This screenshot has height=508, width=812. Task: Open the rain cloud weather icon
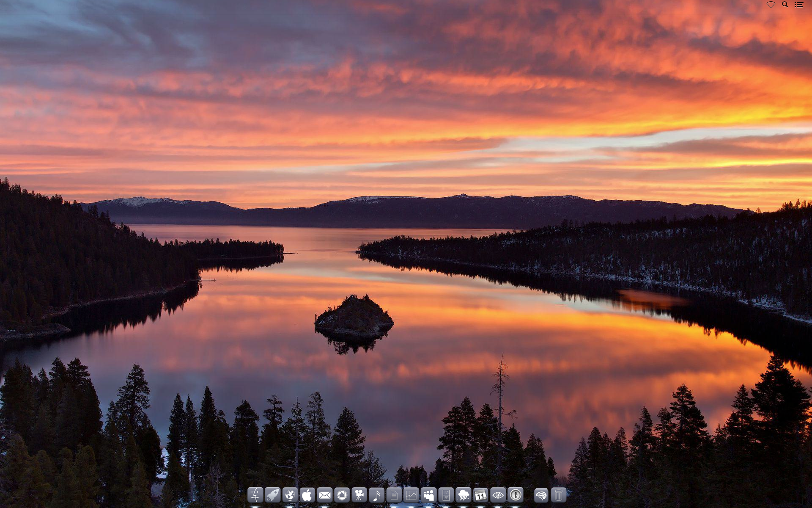tap(463, 494)
